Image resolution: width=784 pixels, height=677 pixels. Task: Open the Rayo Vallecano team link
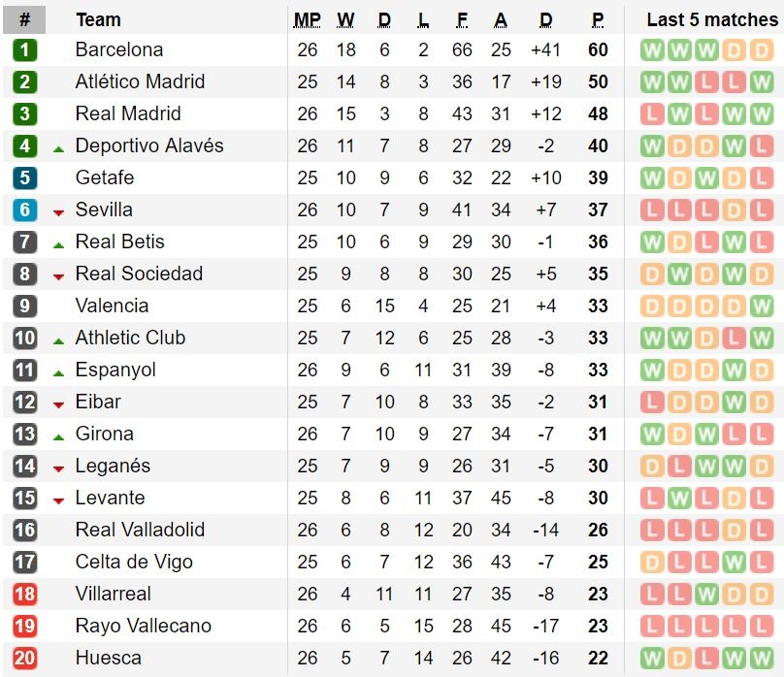[x=143, y=627]
